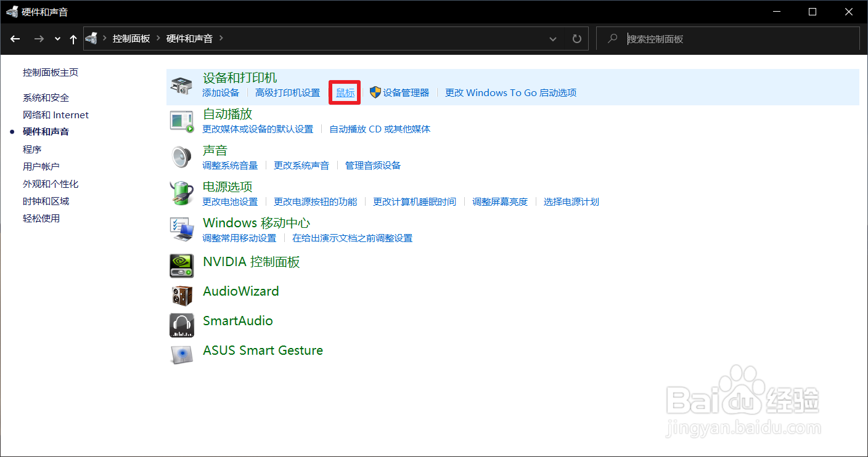This screenshot has height=457, width=868.
Task: Open the 鼠标 mouse settings link
Action: 345,93
